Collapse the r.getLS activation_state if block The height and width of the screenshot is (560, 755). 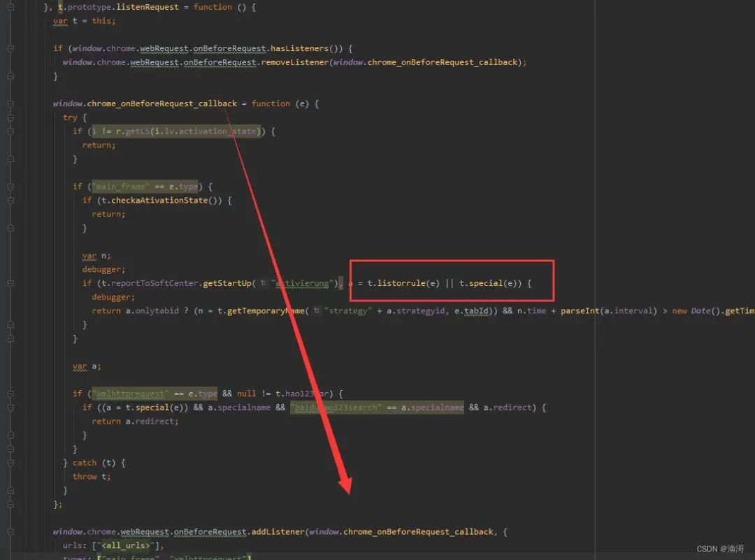click(x=10, y=131)
